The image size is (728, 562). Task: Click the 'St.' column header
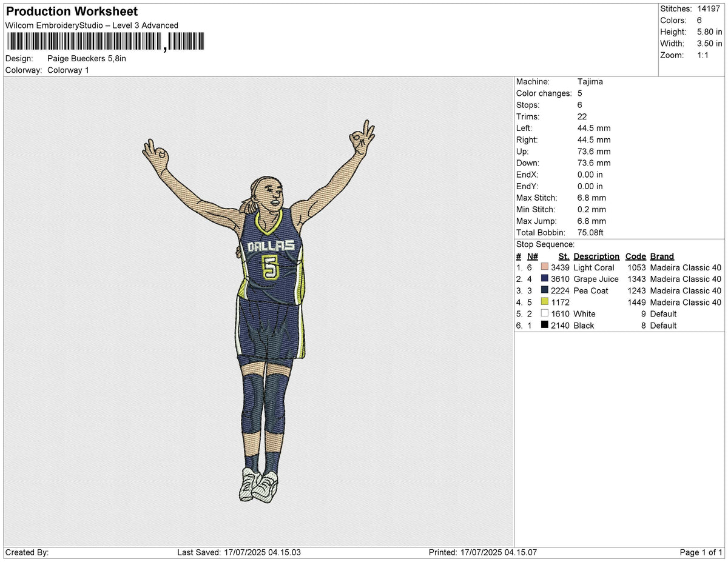coord(564,256)
